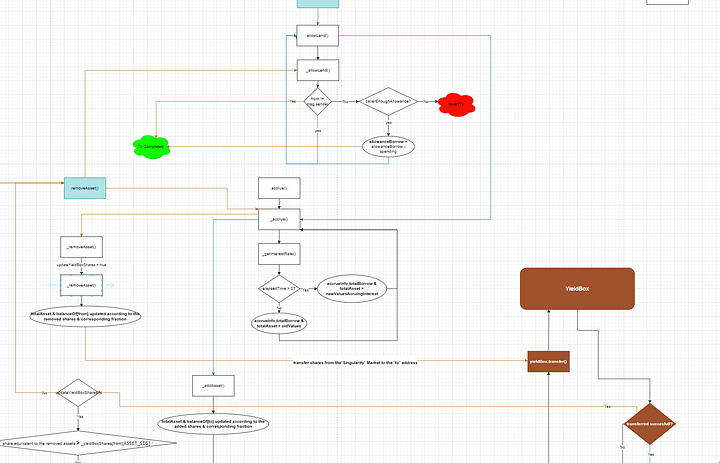Select the highlighted _removeAsset() box with handles
The width and height of the screenshot is (720, 463).
tap(81, 286)
